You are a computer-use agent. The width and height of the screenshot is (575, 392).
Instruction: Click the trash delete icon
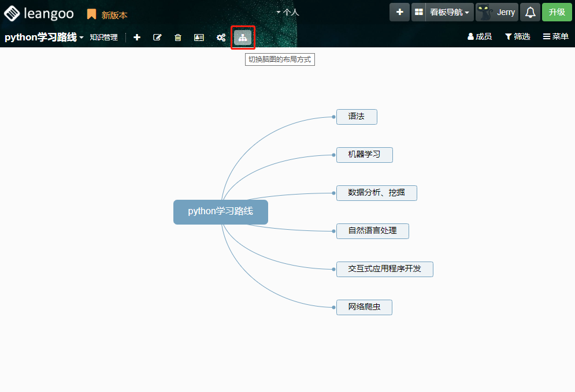click(178, 38)
